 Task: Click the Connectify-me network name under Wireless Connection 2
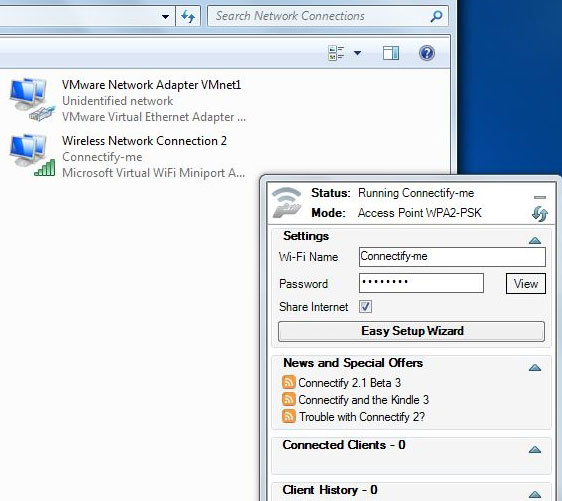102,157
